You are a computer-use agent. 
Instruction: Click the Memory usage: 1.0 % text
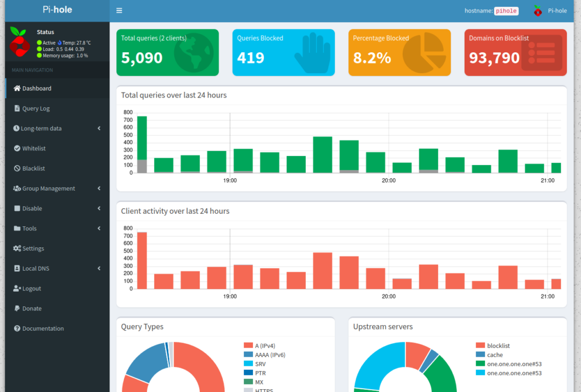tap(65, 56)
